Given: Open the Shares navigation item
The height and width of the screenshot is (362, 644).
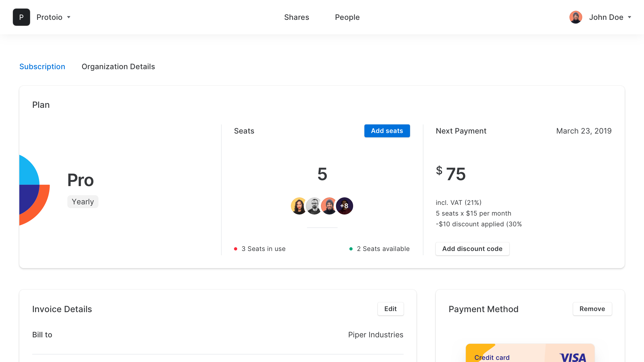Looking at the screenshot, I should coord(297,17).
